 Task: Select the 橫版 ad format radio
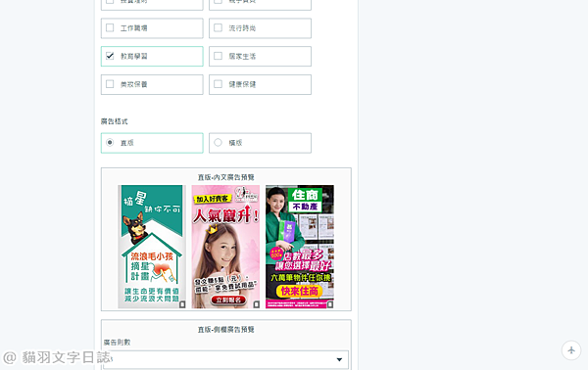pyautogui.click(x=218, y=142)
